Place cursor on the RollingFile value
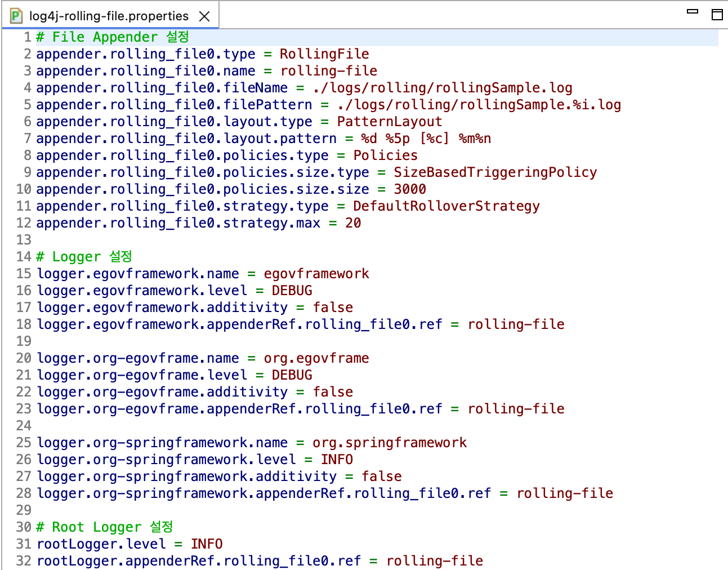 pyautogui.click(x=324, y=54)
